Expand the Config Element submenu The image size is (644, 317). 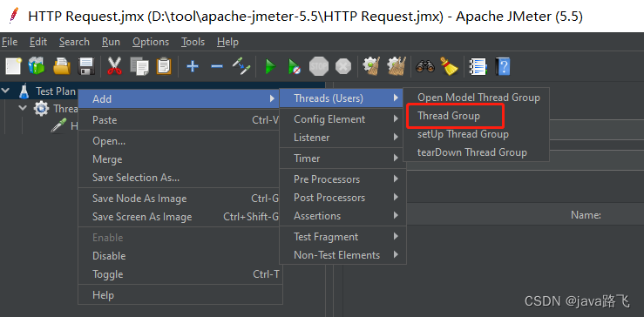click(342, 119)
